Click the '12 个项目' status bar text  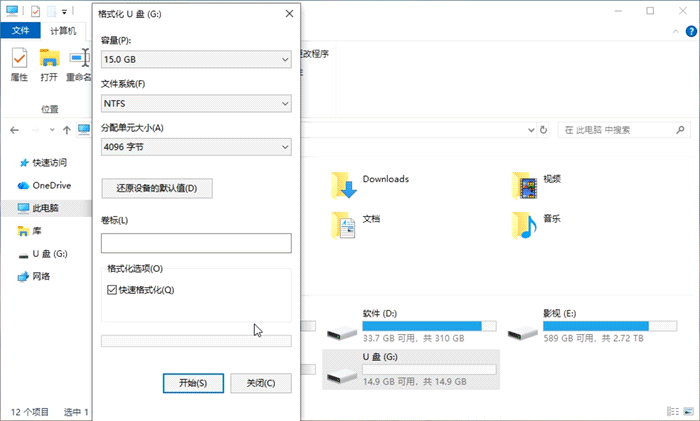(x=29, y=412)
